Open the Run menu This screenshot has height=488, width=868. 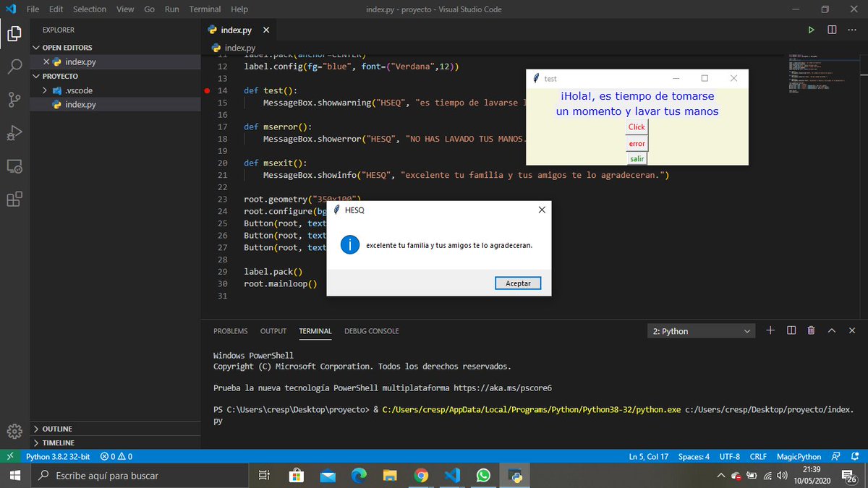click(172, 9)
